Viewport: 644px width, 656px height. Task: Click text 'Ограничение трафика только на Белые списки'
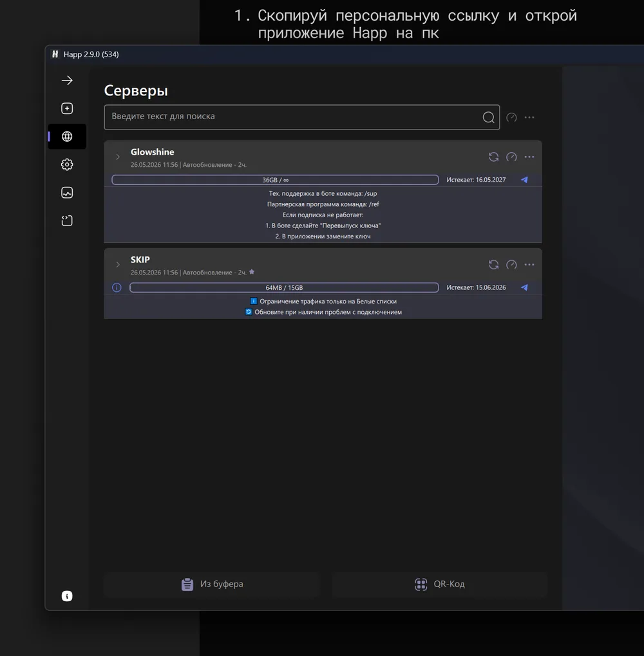tap(328, 301)
